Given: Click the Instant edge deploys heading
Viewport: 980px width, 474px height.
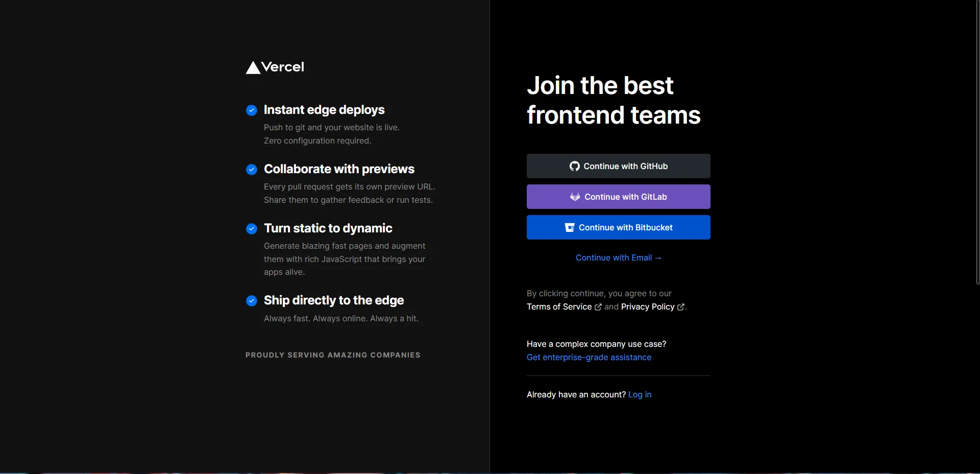Looking at the screenshot, I should [x=324, y=110].
